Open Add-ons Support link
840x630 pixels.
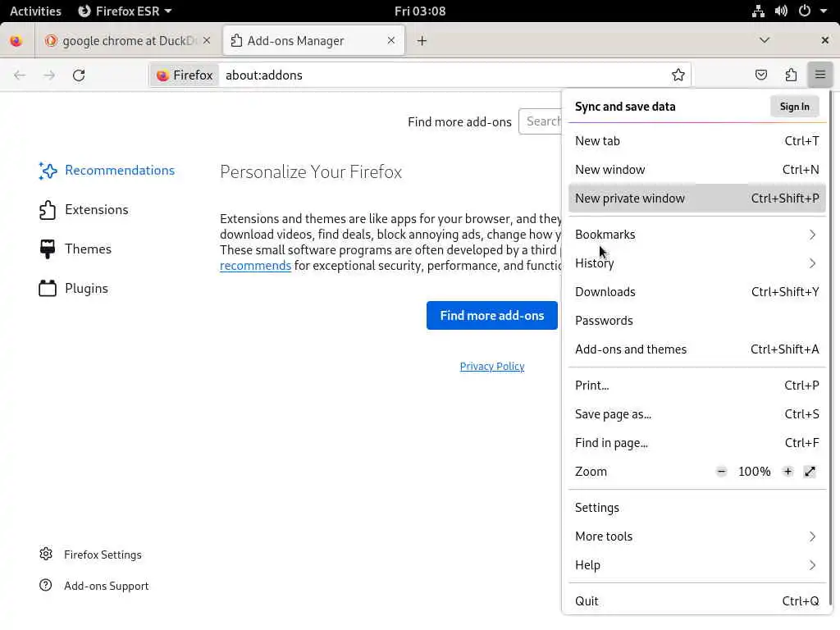pyautogui.click(x=94, y=586)
